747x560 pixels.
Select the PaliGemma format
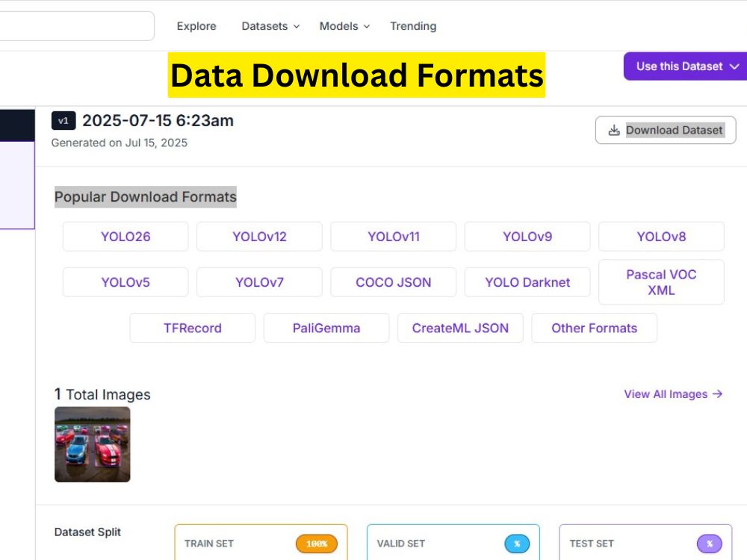tap(326, 328)
